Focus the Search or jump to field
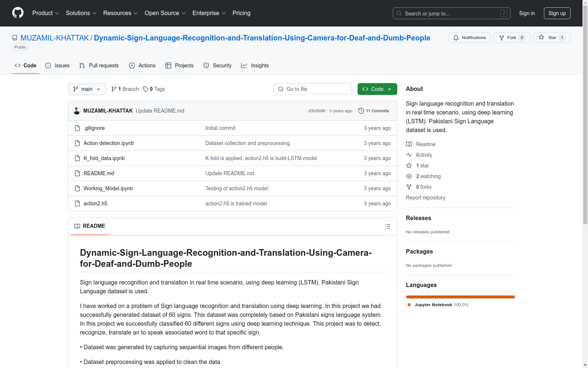This screenshot has width=588, height=368. point(452,13)
